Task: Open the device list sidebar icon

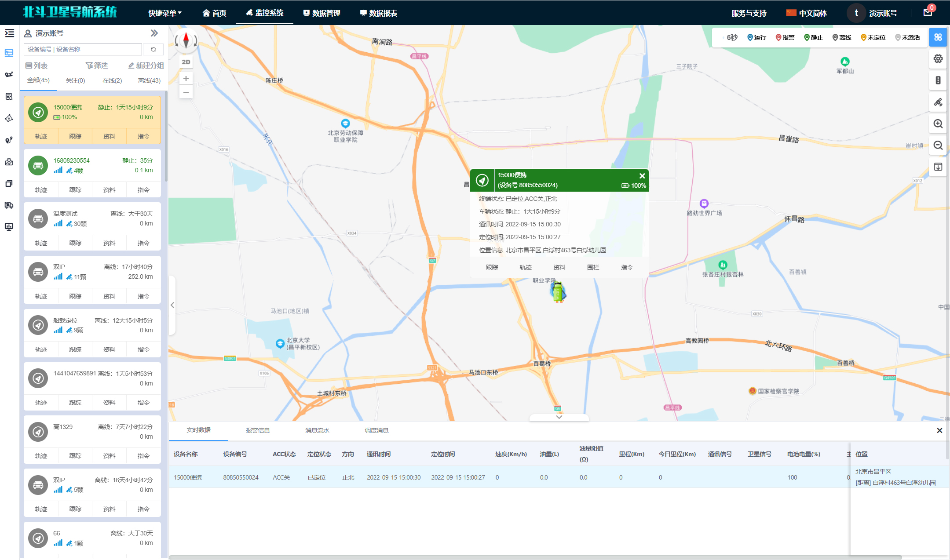Action: pos(9,53)
